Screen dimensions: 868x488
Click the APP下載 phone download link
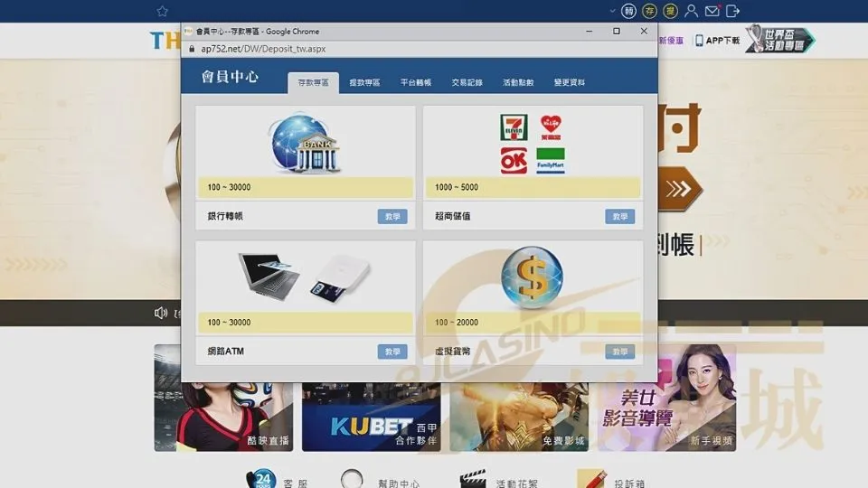(717, 41)
